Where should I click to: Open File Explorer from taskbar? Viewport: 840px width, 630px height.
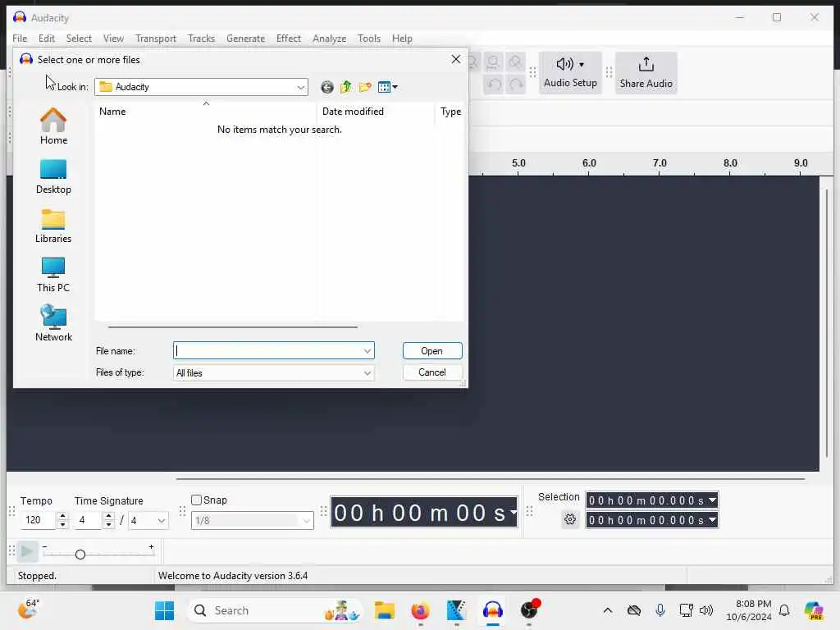tap(384, 610)
